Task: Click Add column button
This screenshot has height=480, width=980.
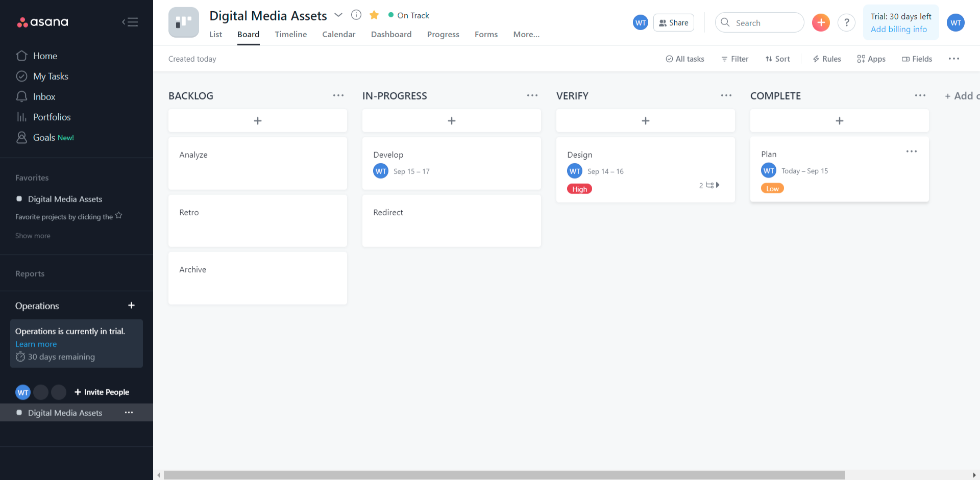Action: (962, 95)
